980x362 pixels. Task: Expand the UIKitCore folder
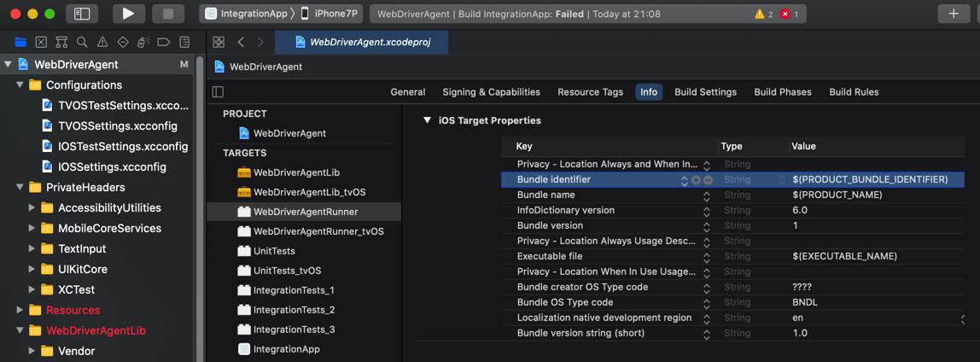pyautogui.click(x=32, y=270)
